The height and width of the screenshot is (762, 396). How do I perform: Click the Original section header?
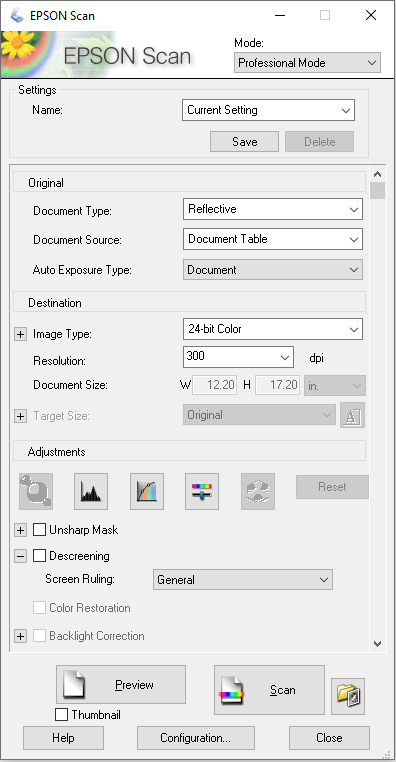189,183
